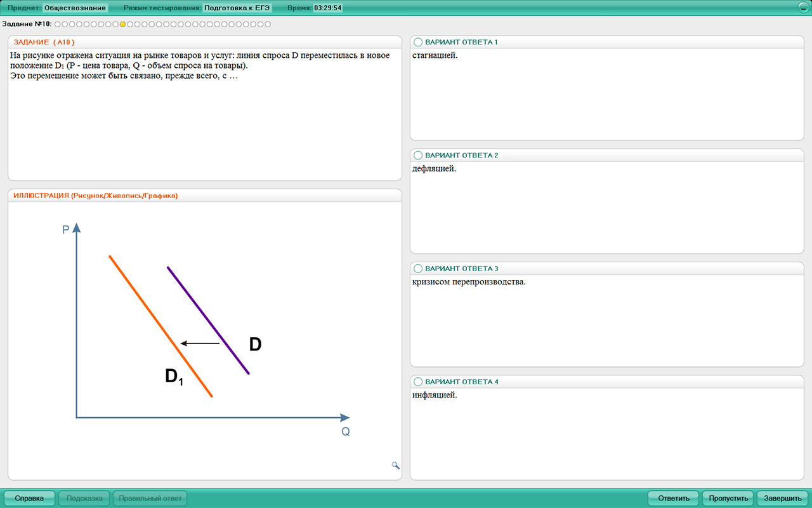
Task: Go to question circle just before yellow one
Action: tap(115, 24)
